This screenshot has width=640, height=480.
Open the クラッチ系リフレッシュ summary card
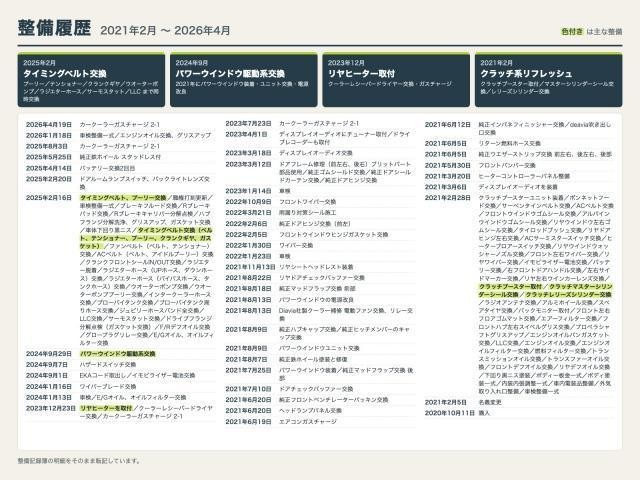(549, 80)
